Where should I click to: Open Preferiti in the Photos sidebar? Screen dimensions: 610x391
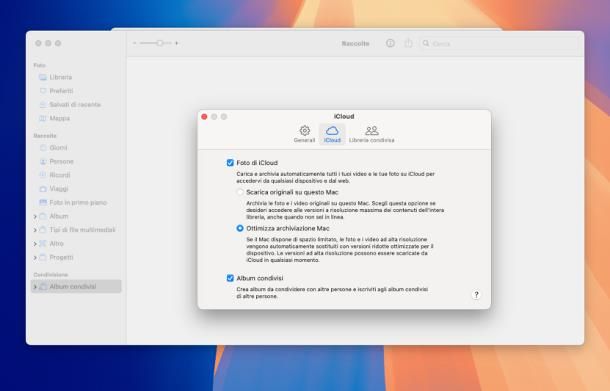click(61, 91)
